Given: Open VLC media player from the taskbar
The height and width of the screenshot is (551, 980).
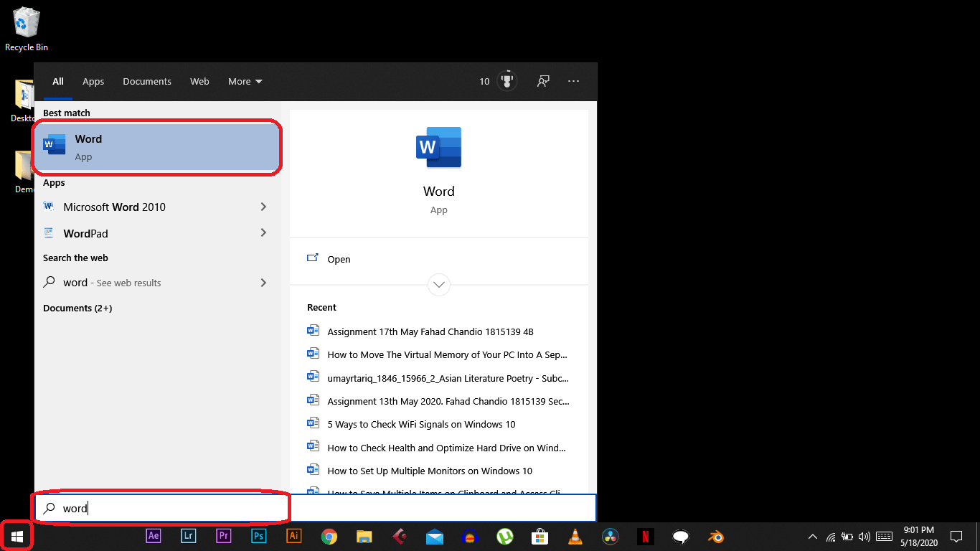Looking at the screenshot, I should pos(575,536).
